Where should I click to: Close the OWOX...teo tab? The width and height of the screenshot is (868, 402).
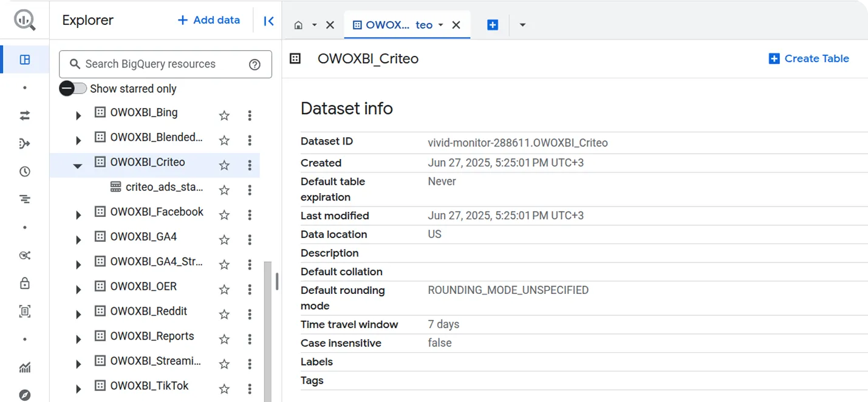coord(456,25)
